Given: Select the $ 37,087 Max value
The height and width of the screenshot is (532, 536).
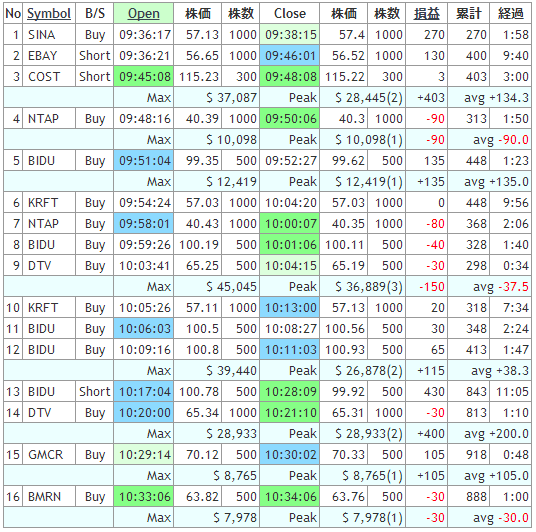Looking at the screenshot, I should 216,97.
